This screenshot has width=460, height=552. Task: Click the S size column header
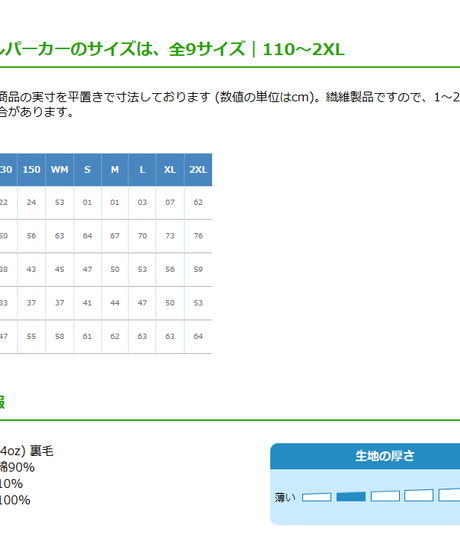(x=87, y=170)
